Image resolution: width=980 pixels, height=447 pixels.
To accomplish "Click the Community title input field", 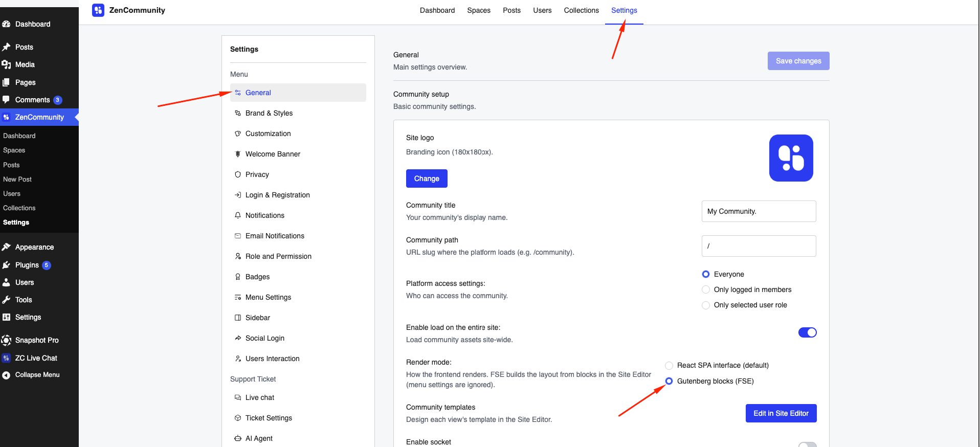I will pyautogui.click(x=759, y=211).
